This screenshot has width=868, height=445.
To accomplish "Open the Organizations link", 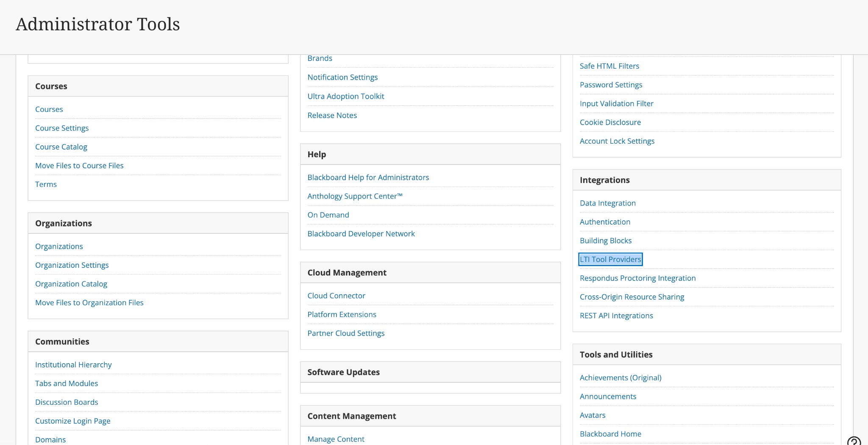I will [59, 247].
